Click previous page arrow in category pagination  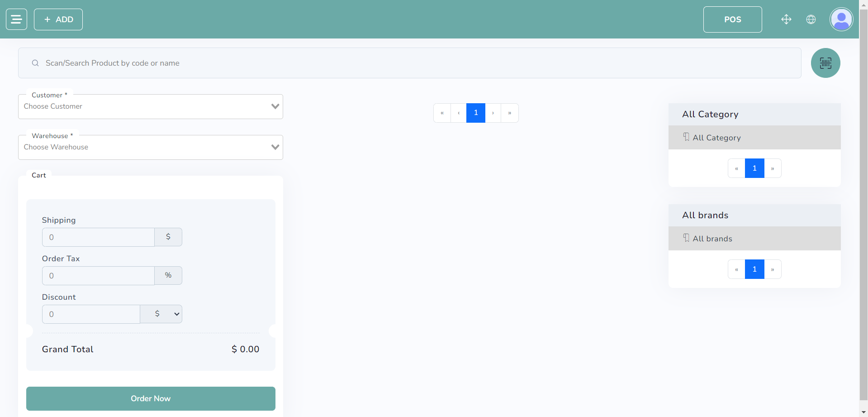[736, 168]
